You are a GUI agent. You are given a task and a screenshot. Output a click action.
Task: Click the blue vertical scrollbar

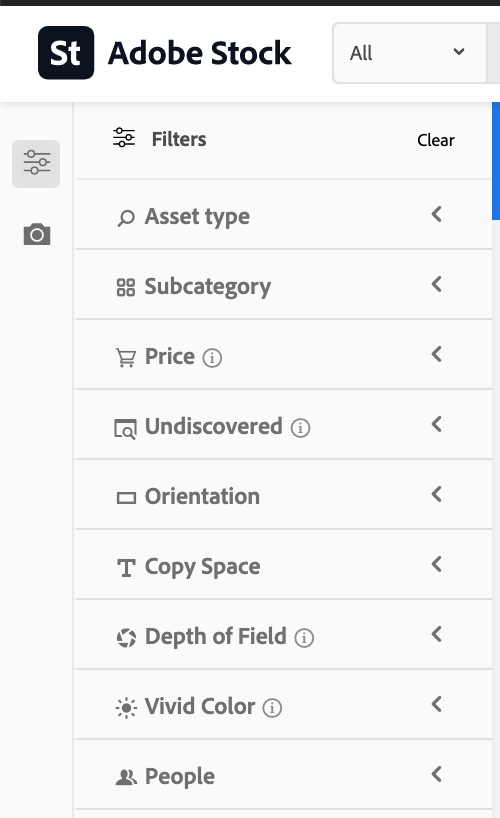(496, 161)
